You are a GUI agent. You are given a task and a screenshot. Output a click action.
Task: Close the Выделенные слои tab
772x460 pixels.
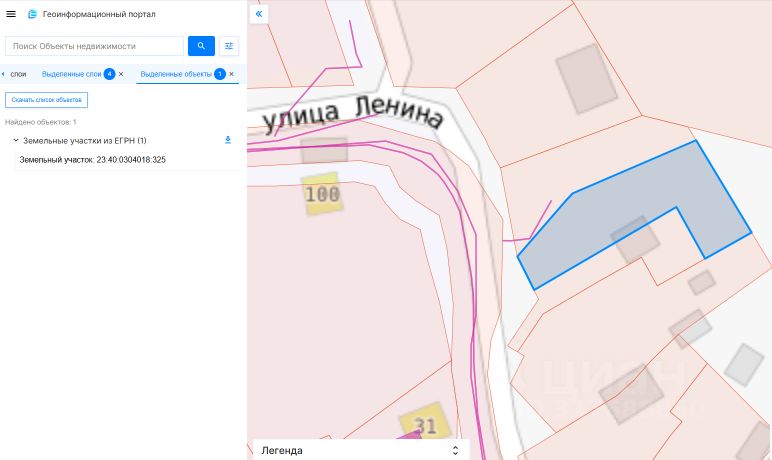tap(121, 74)
